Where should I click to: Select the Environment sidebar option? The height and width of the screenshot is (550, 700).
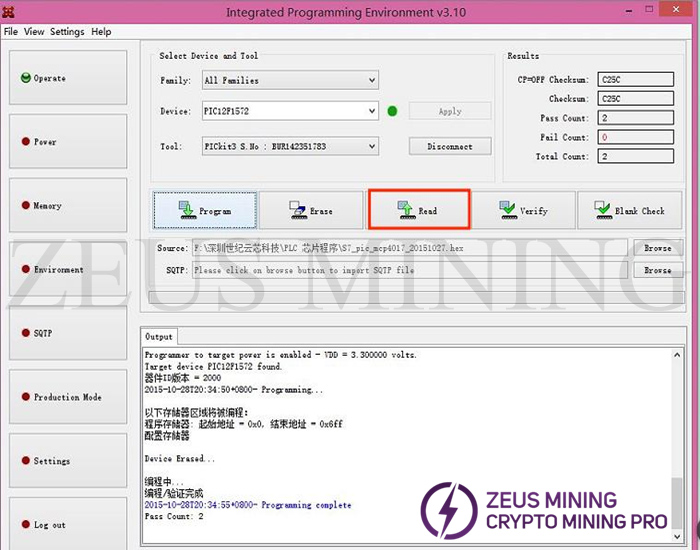[67, 270]
